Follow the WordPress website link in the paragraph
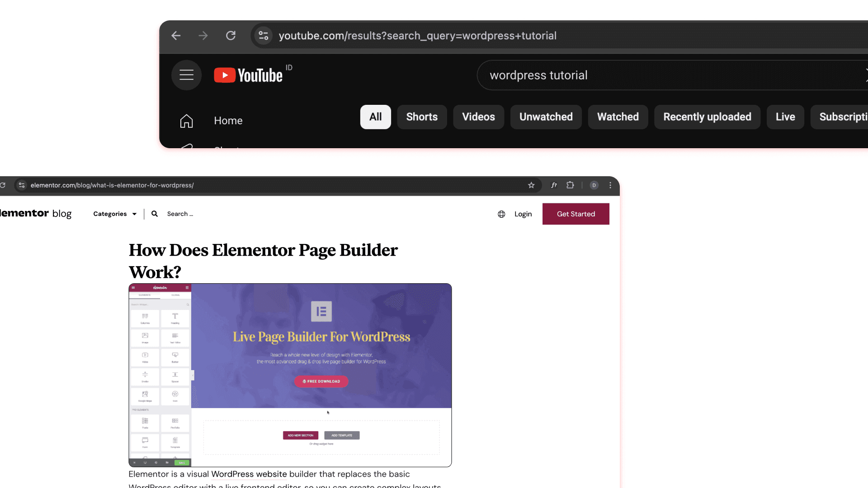Image resolution: width=868 pixels, height=488 pixels. tap(249, 474)
